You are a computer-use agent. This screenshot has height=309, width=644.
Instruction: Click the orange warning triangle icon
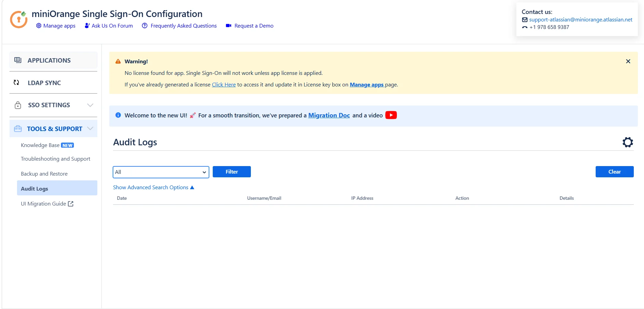[x=118, y=61]
